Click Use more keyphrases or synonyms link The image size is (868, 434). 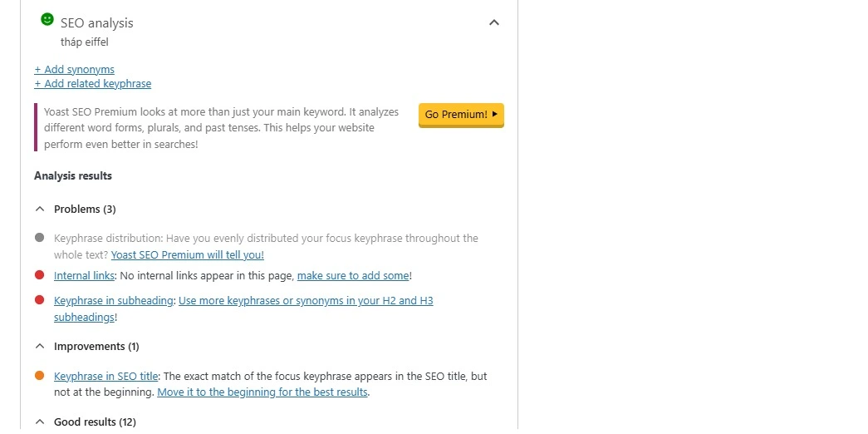[306, 300]
